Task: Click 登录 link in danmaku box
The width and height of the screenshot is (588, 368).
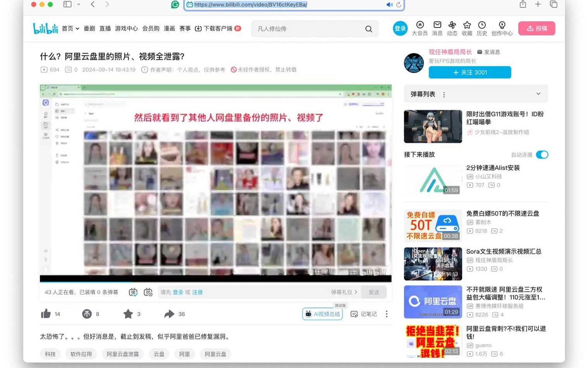Action: [178, 292]
